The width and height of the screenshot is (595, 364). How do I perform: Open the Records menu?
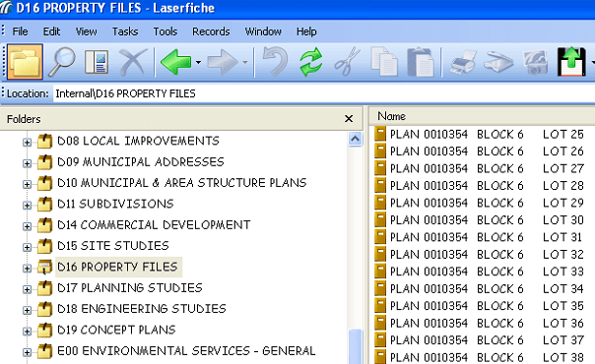(x=211, y=31)
